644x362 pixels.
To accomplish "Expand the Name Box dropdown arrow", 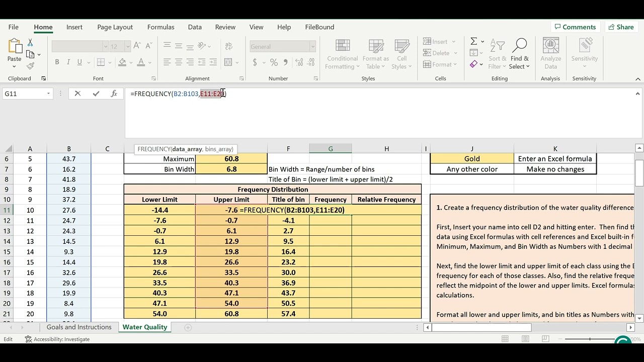I will (48, 94).
